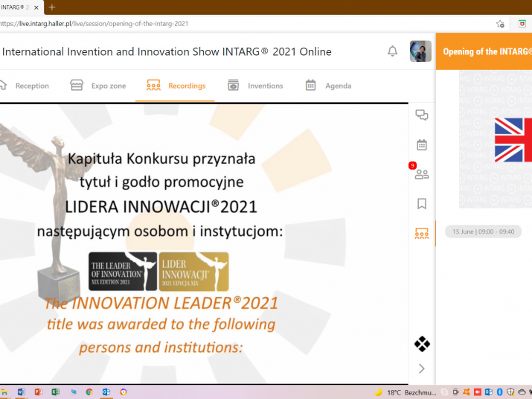Open the chat panel icon in sidebar
The width and height of the screenshot is (532, 399).
pos(422,115)
